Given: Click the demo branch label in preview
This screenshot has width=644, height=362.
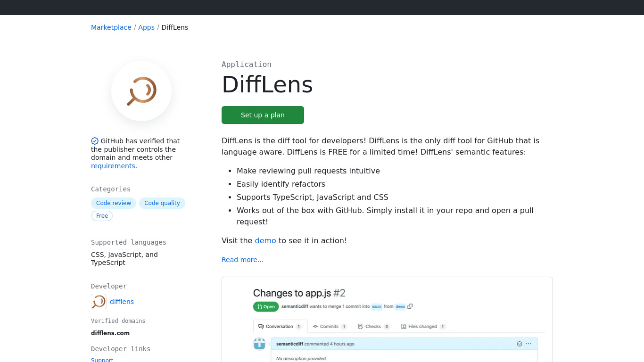Looking at the screenshot, I should (x=400, y=306).
